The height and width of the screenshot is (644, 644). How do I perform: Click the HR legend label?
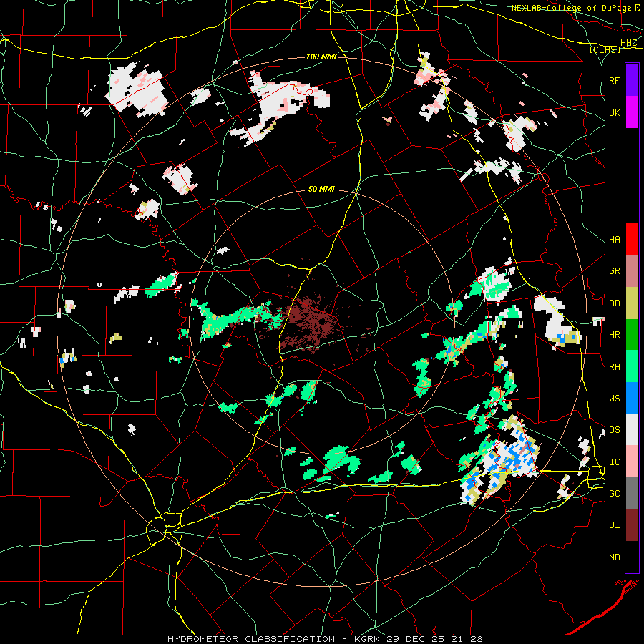pyautogui.click(x=614, y=335)
